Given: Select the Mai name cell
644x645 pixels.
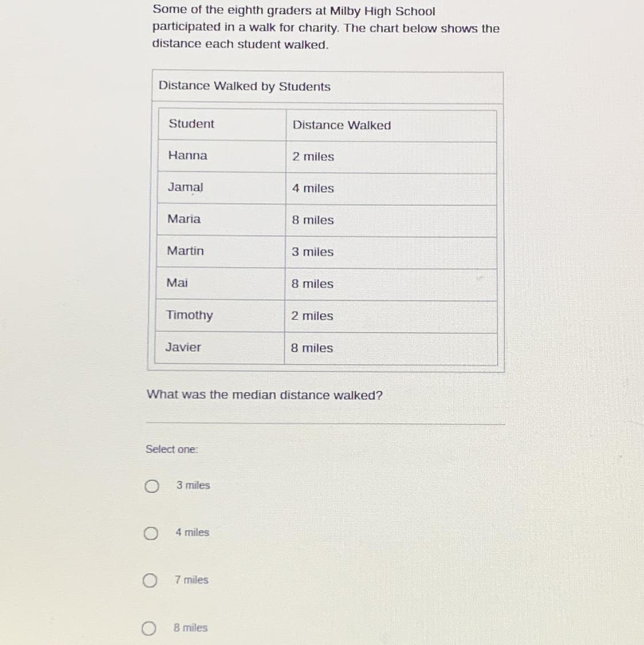Looking at the screenshot, I should pos(220,284).
